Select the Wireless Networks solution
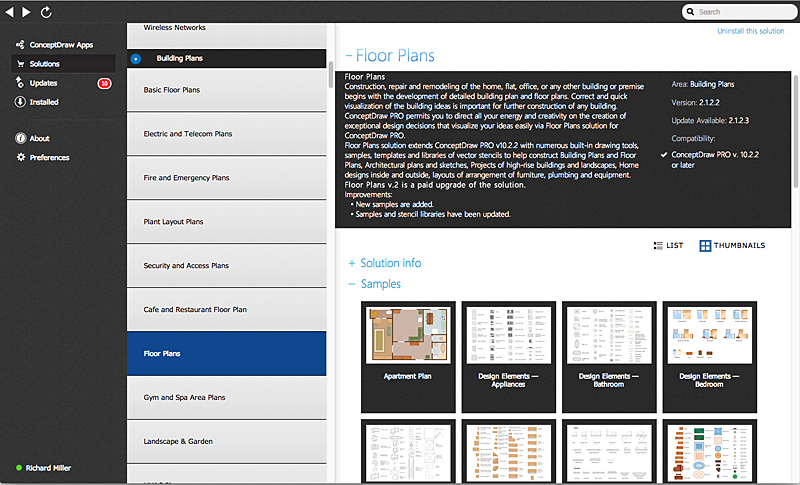 pos(227,34)
